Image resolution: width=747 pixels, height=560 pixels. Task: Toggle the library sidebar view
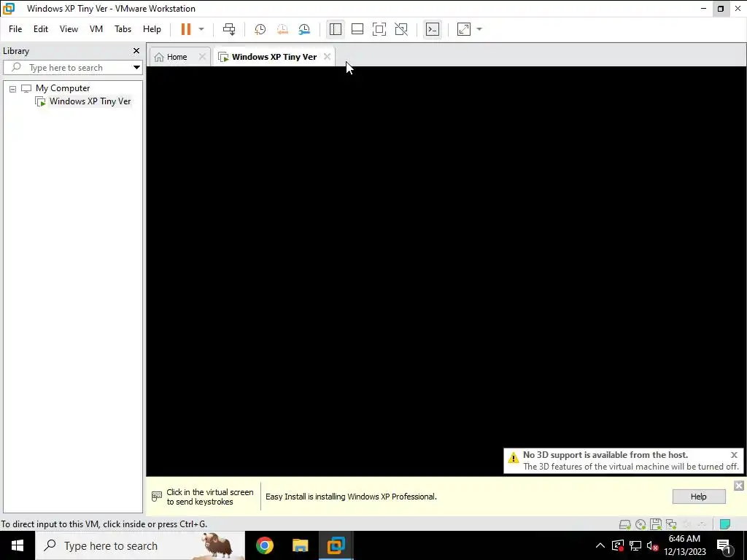click(x=336, y=29)
